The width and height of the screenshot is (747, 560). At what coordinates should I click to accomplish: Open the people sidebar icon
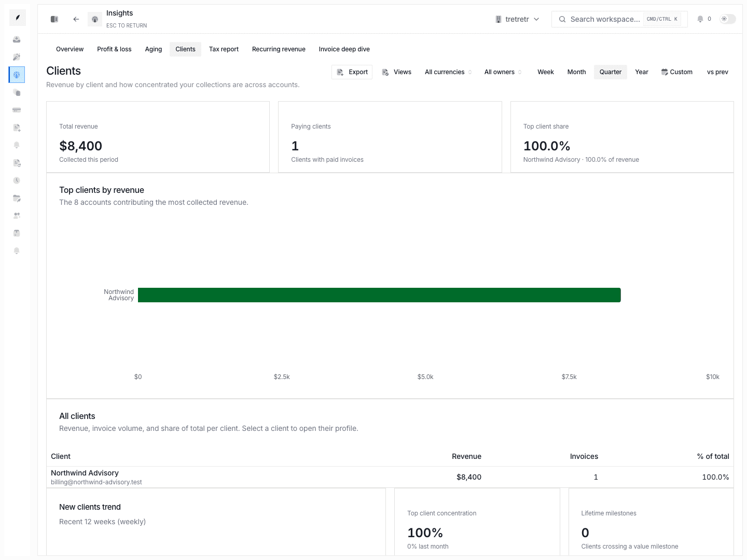tap(17, 216)
